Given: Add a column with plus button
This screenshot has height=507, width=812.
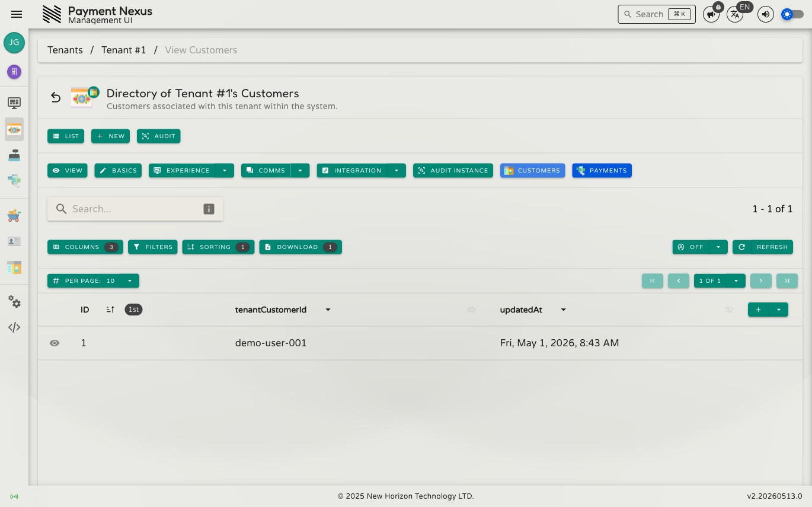Looking at the screenshot, I should click(759, 310).
